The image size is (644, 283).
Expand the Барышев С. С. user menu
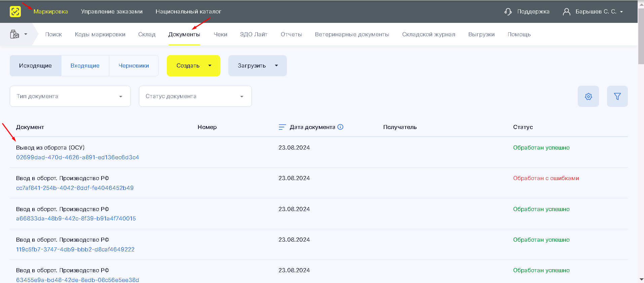(599, 11)
